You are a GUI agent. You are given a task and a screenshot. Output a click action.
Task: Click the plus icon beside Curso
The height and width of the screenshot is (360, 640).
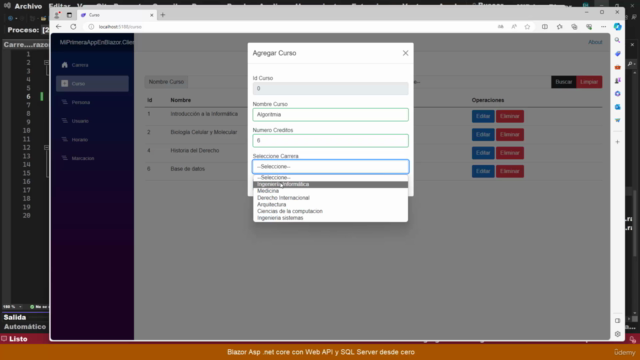click(64, 83)
